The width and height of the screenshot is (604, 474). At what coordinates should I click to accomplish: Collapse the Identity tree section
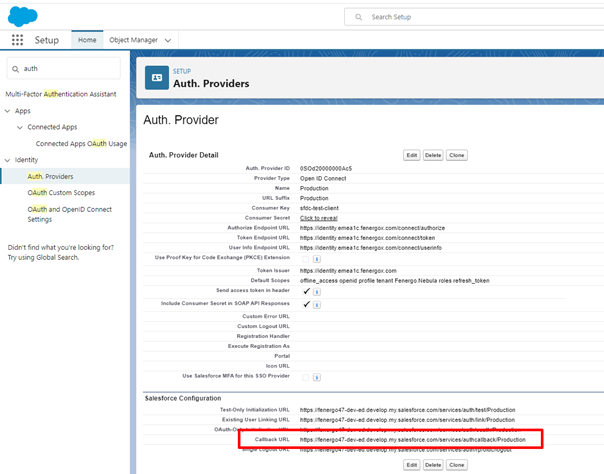pos(7,160)
